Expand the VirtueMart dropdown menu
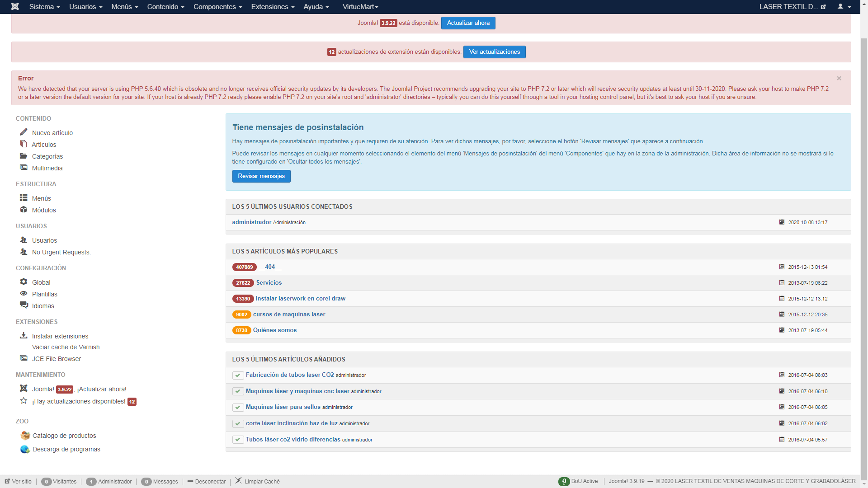The height and width of the screenshot is (488, 868). pyautogui.click(x=360, y=7)
